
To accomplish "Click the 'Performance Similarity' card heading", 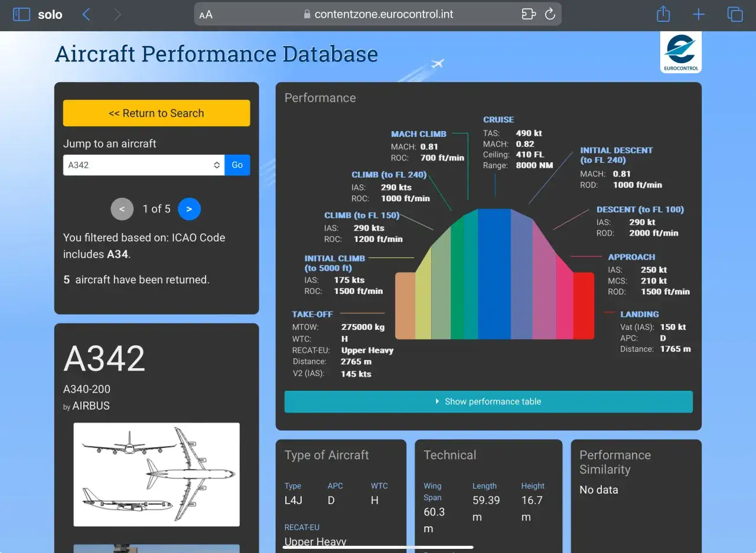I will (615, 462).
